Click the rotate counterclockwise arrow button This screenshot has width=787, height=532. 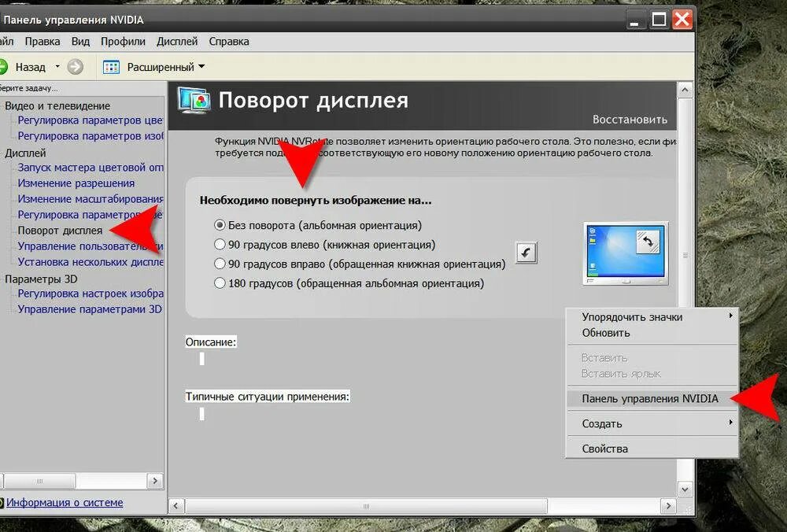526,253
